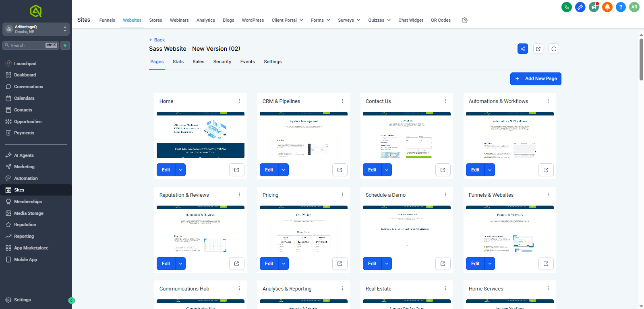Open the Client Portal dropdown menu
The height and width of the screenshot is (309, 644).
(x=287, y=20)
